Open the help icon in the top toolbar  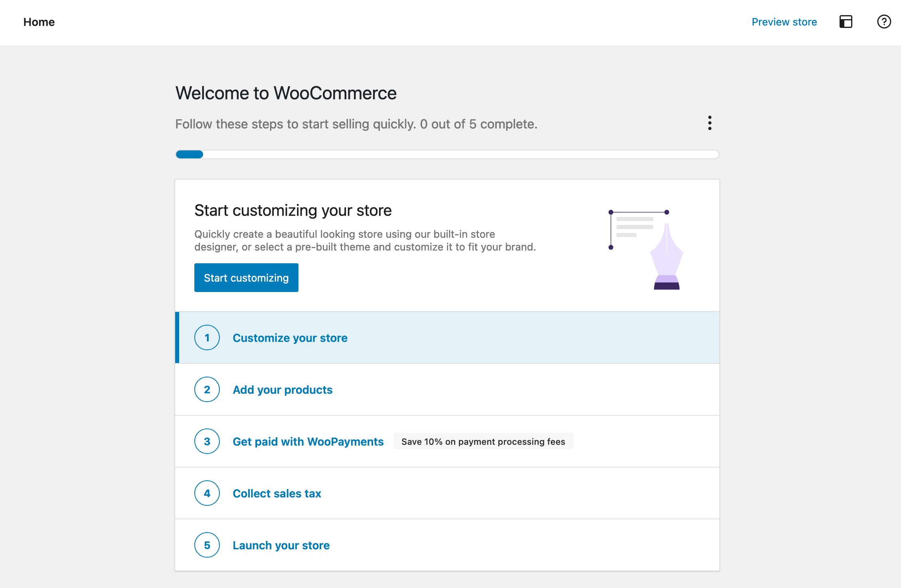[x=884, y=22]
